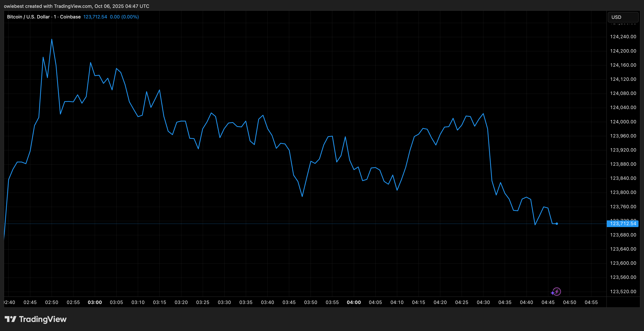Click the TradingView.com text in header
The height and width of the screenshot is (331, 644).
[x=73, y=6]
